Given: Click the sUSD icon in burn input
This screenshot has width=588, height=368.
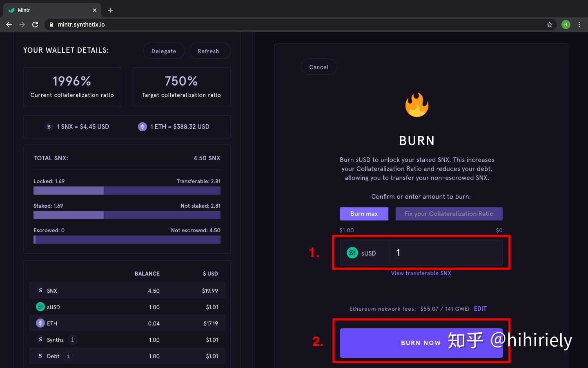Looking at the screenshot, I should tap(352, 253).
